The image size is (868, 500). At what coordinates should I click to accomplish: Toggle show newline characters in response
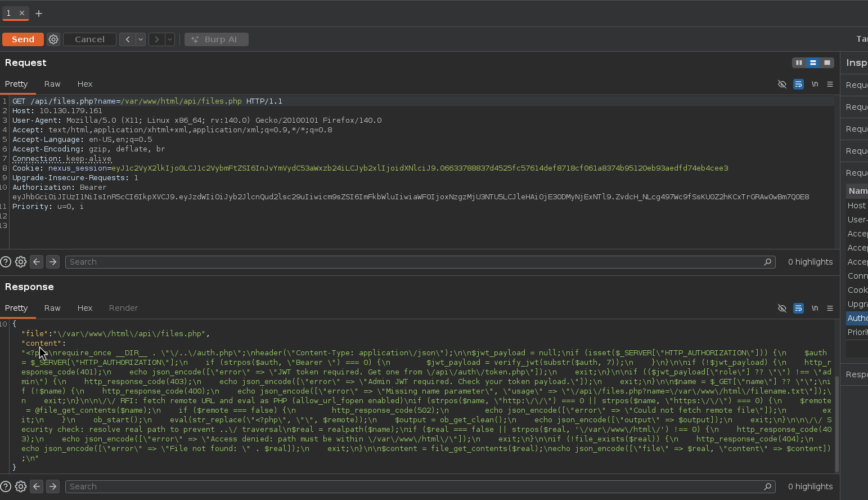815,308
